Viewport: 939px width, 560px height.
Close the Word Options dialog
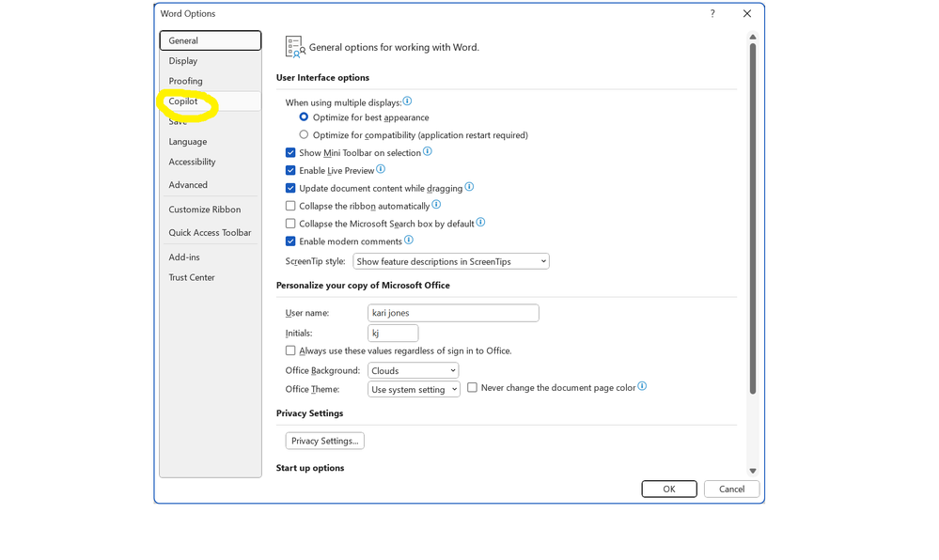[x=746, y=13]
